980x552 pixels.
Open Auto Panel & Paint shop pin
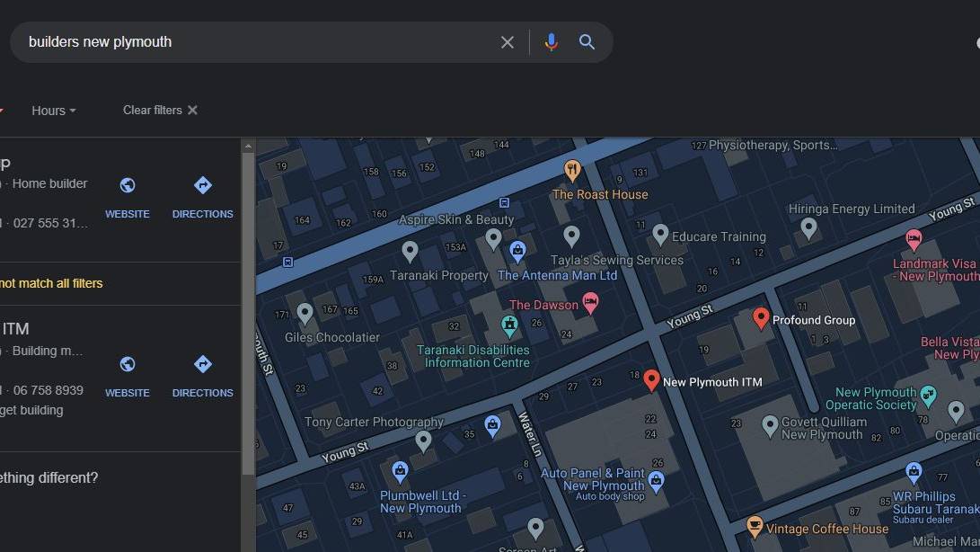(x=656, y=481)
